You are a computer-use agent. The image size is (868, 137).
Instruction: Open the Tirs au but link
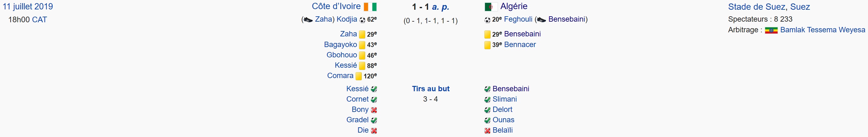431,89
